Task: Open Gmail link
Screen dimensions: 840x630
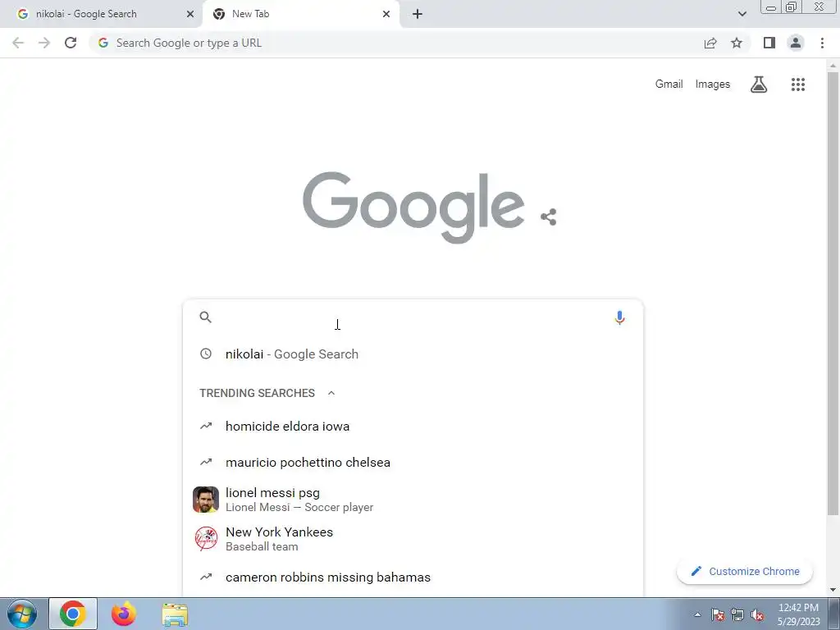Action: [x=669, y=84]
